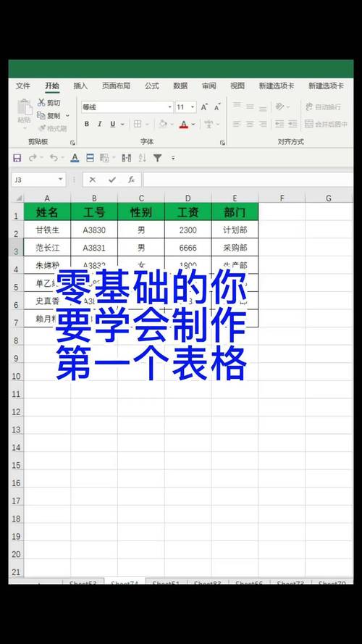
Task: Click the cell containing 甘铁生
Action: point(47,230)
